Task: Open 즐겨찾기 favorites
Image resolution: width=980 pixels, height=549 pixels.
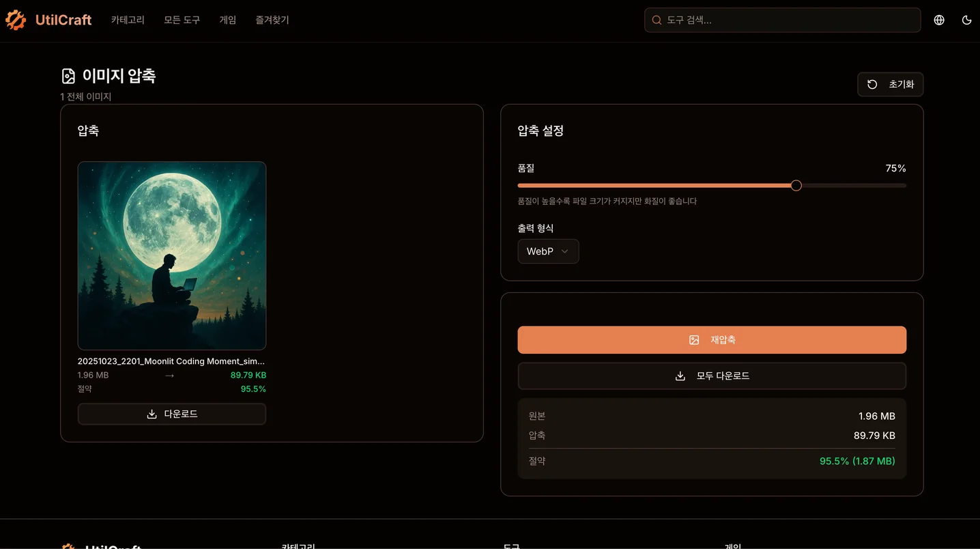Action: point(272,20)
